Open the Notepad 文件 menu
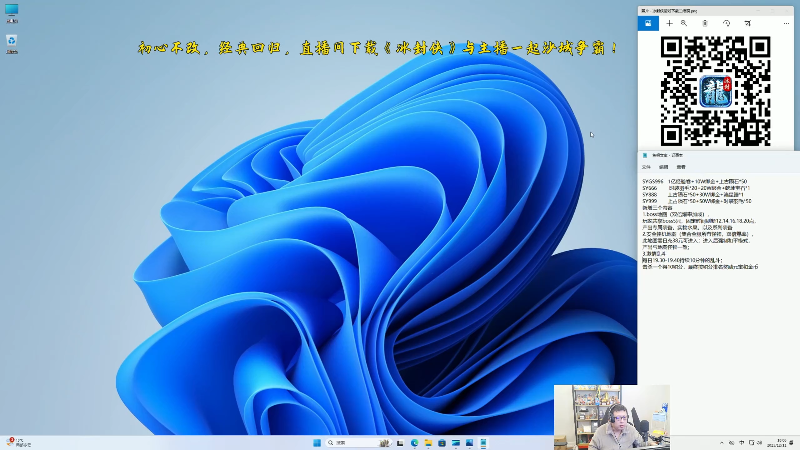This screenshot has height=450, width=800. pos(646,167)
